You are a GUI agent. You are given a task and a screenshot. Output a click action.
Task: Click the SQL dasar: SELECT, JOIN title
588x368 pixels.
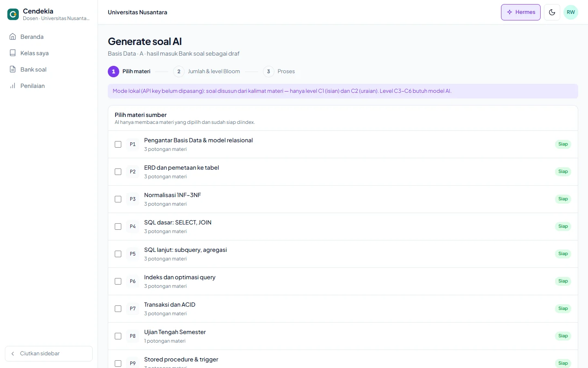[178, 222]
